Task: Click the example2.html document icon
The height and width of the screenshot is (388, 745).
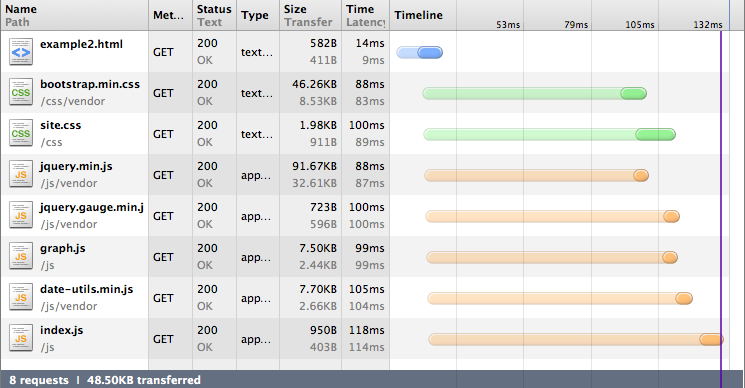Action: [21, 52]
